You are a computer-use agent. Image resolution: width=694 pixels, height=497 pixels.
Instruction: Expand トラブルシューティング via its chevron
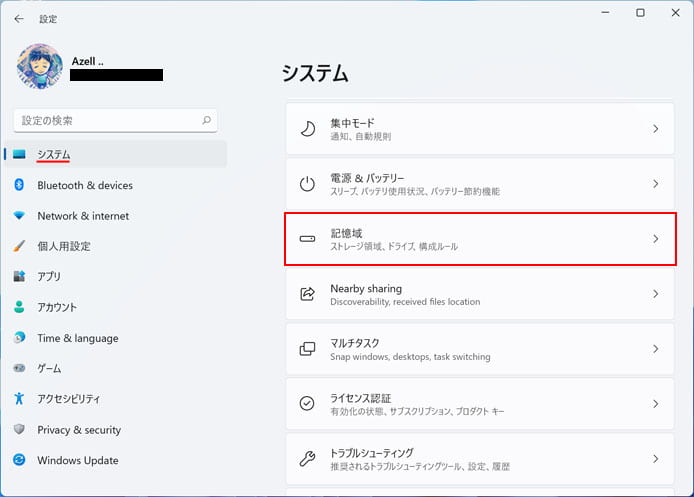tap(655, 459)
